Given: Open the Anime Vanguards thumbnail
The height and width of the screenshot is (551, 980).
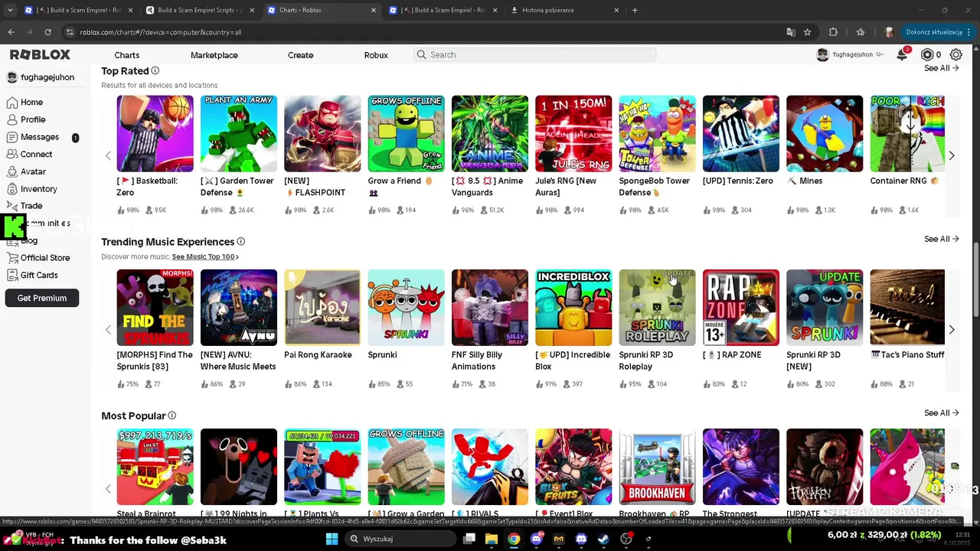Looking at the screenshot, I should (490, 133).
